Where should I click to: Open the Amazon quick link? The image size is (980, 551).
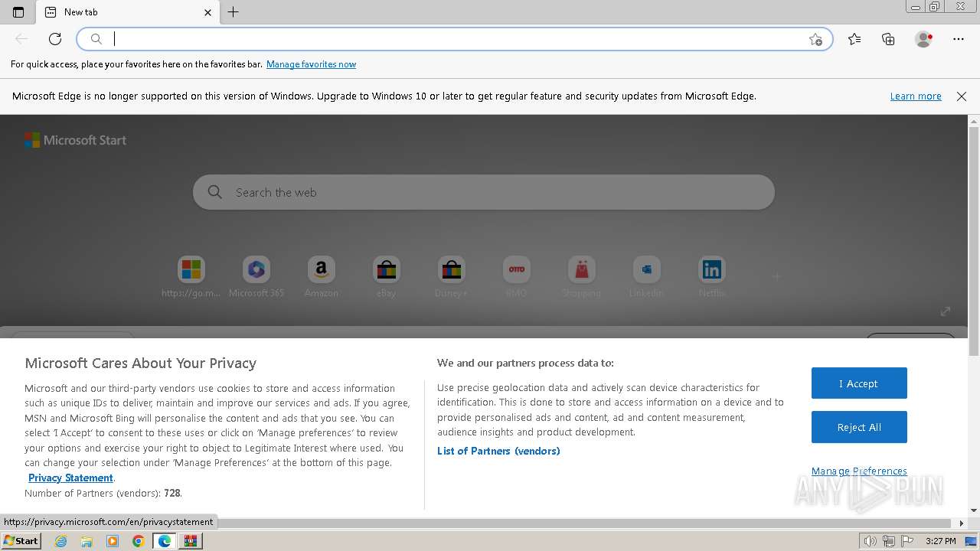click(x=322, y=276)
